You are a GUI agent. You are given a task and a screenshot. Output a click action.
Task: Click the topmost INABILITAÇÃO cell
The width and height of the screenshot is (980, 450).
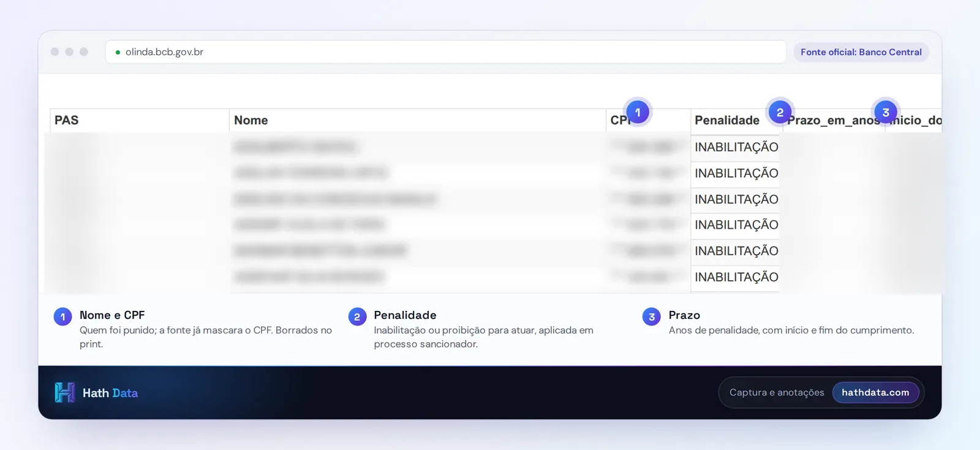point(736,147)
